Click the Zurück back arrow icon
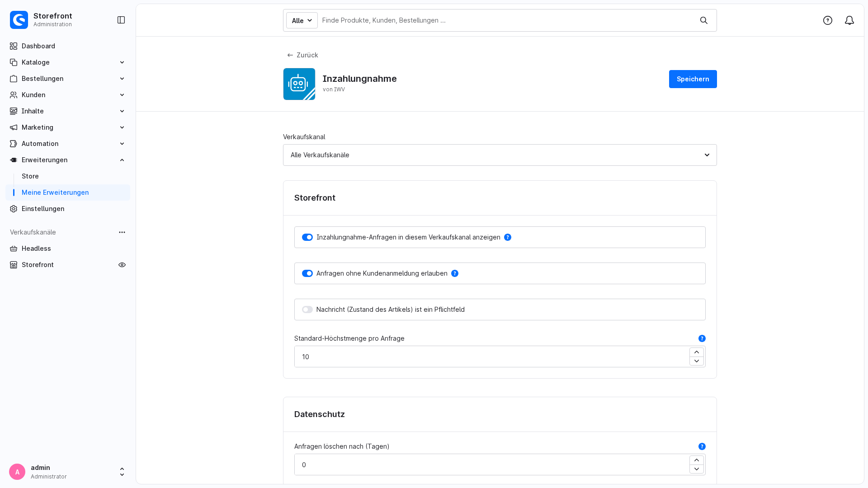Image resolution: width=868 pixels, height=488 pixels. click(x=290, y=55)
